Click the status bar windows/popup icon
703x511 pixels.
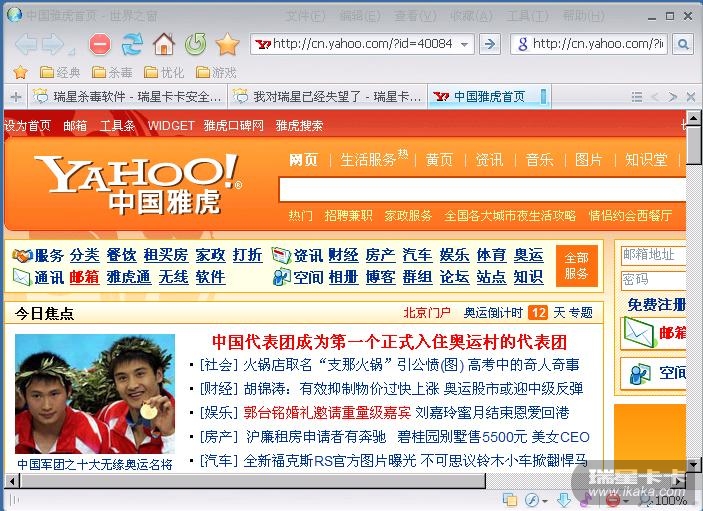510,500
